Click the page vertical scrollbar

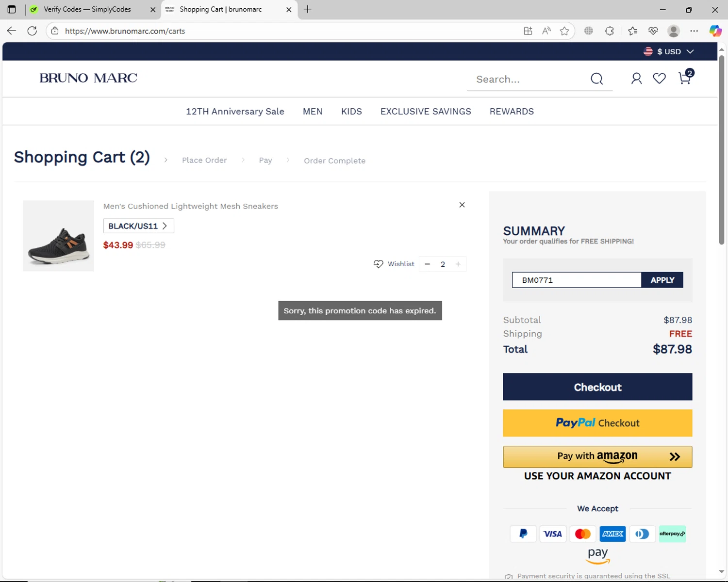coord(722,150)
